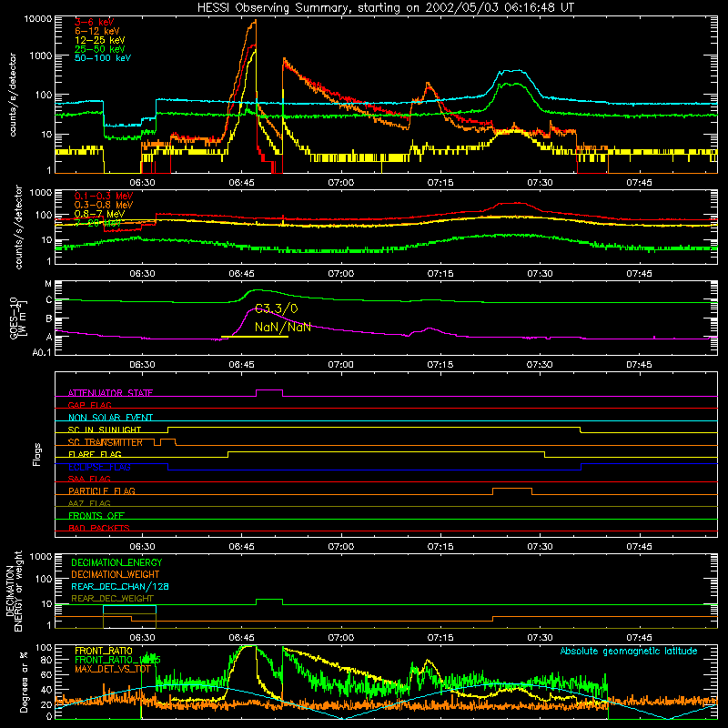Select the cyan 50-100 keV legend label
The height and width of the screenshot is (728, 728).
pyautogui.click(x=103, y=58)
